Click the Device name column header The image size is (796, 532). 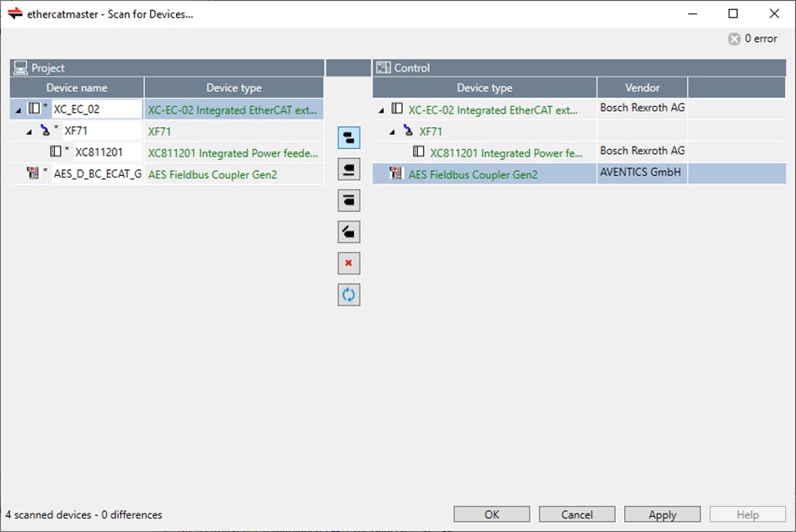(77, 88)
